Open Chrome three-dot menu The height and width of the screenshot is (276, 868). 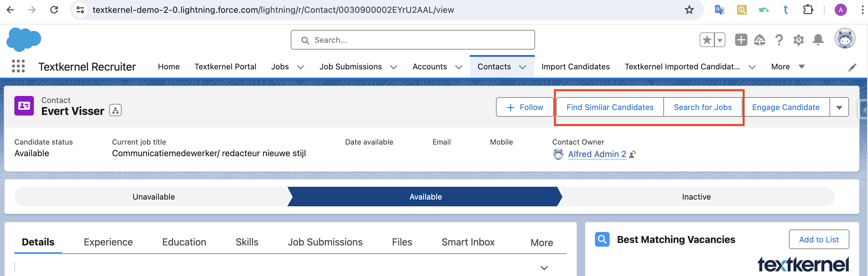[862, 10]
